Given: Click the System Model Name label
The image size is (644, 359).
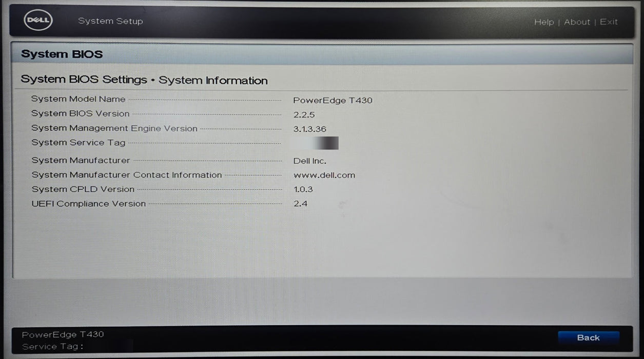Looking at the screenshot, I should pyautogui.click(x=78, y=99).
